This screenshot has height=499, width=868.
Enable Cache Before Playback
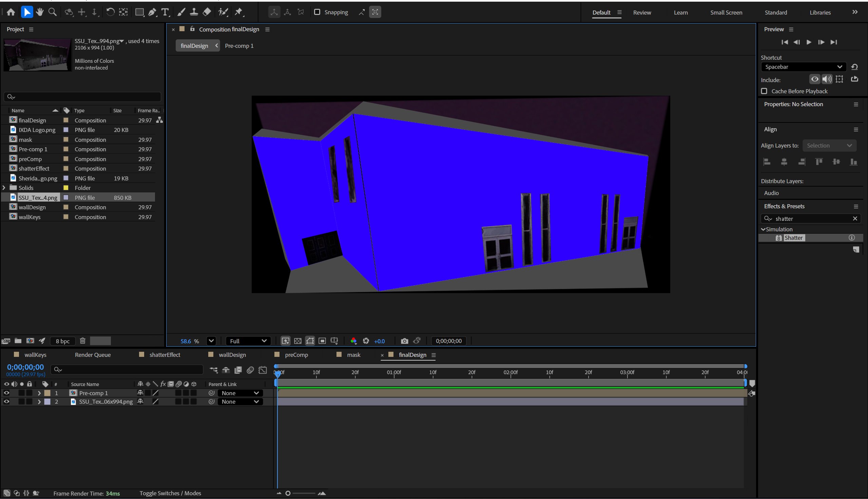(x=764, y=91)
